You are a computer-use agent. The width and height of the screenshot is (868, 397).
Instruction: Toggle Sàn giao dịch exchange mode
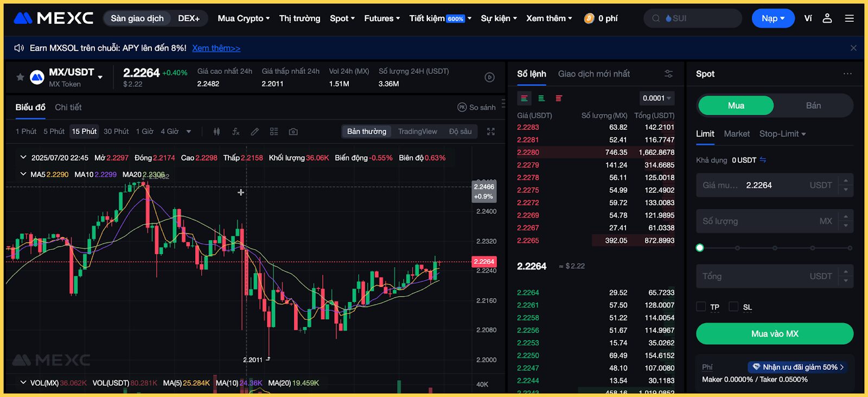137,18
